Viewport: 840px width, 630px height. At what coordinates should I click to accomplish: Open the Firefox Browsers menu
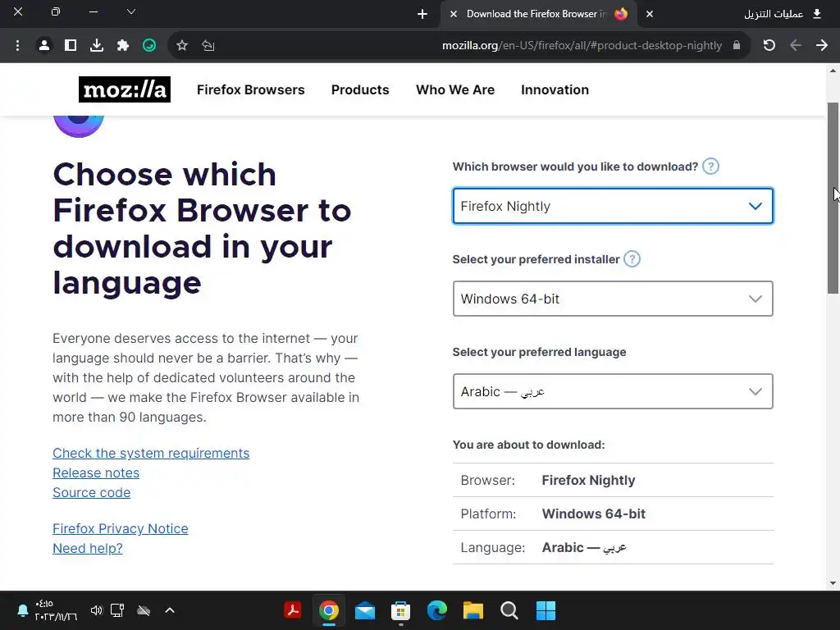251,89
